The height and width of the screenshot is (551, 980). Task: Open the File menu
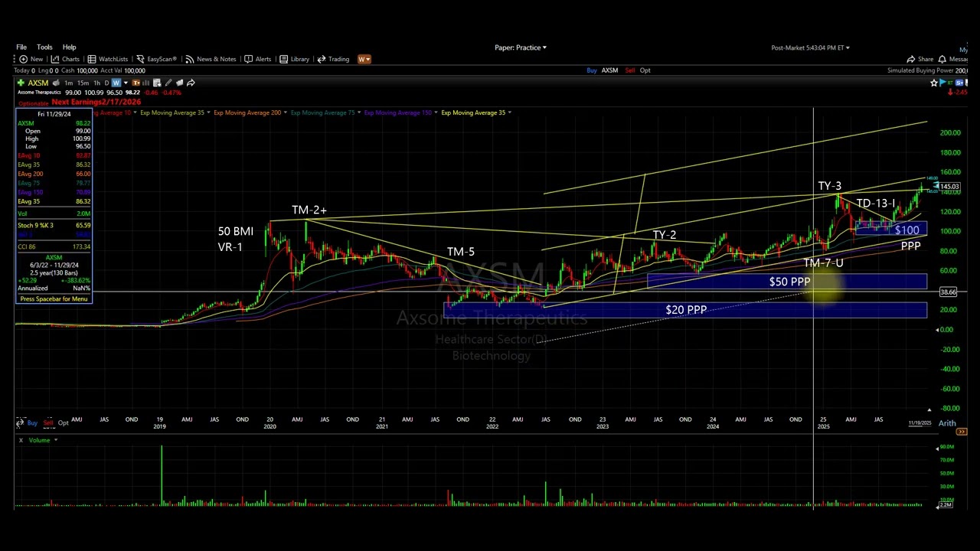tap(21, 47)
